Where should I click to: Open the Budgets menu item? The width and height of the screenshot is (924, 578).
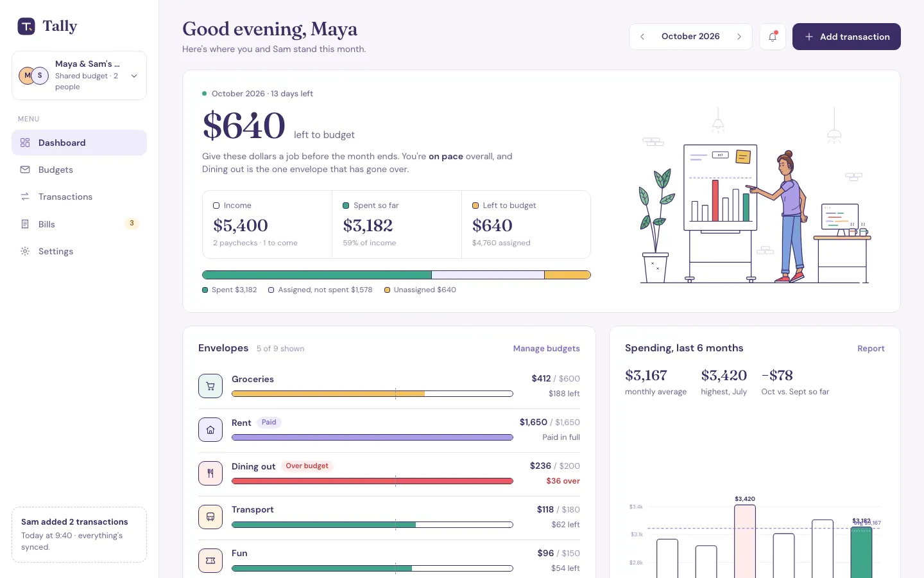79,170
